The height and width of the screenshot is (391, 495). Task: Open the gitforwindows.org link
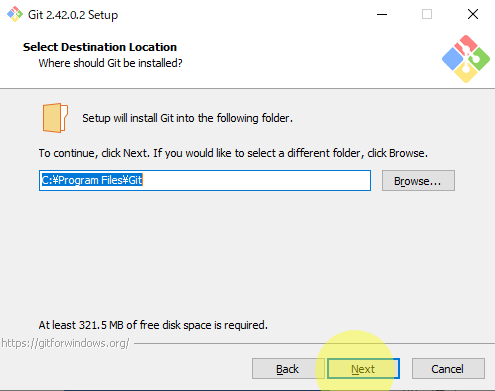[x=65, y=343]
